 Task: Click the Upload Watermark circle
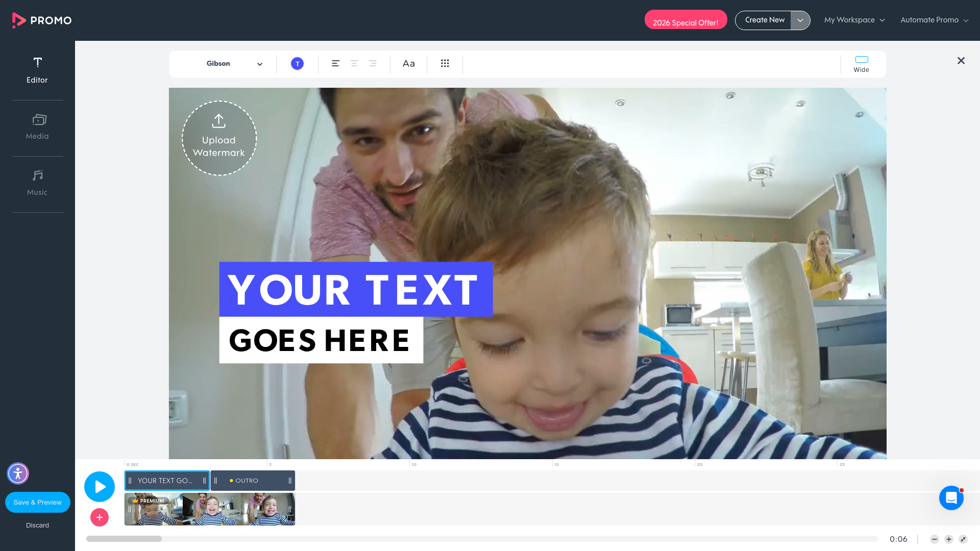pyautogui.click(x=219, y=138)
